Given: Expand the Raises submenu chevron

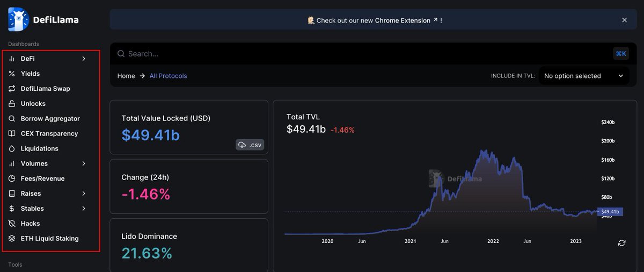Looking at the screenshot, I should [x=84, y=194].
